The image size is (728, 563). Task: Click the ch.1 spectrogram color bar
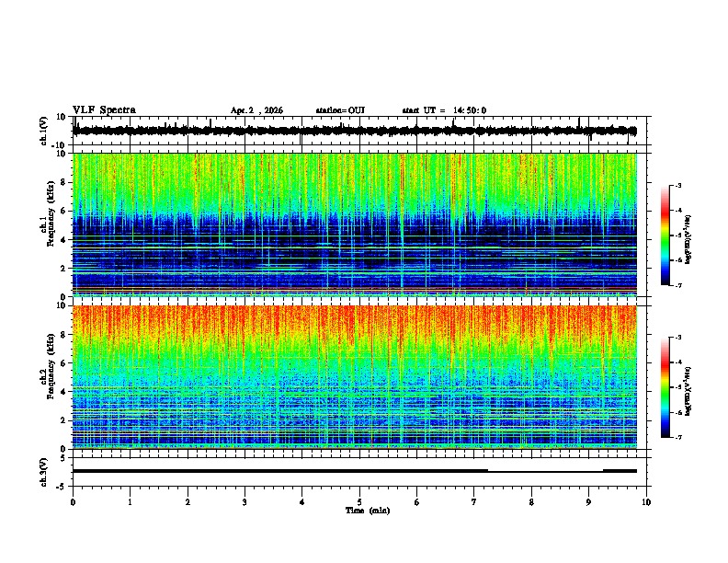pos(665,236)
